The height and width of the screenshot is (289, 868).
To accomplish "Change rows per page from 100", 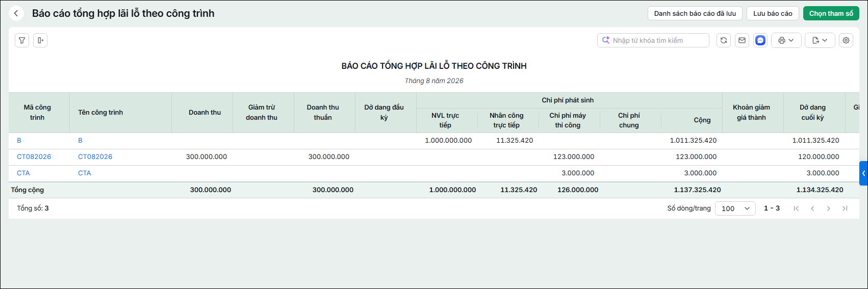I will [x=735, y=208].
